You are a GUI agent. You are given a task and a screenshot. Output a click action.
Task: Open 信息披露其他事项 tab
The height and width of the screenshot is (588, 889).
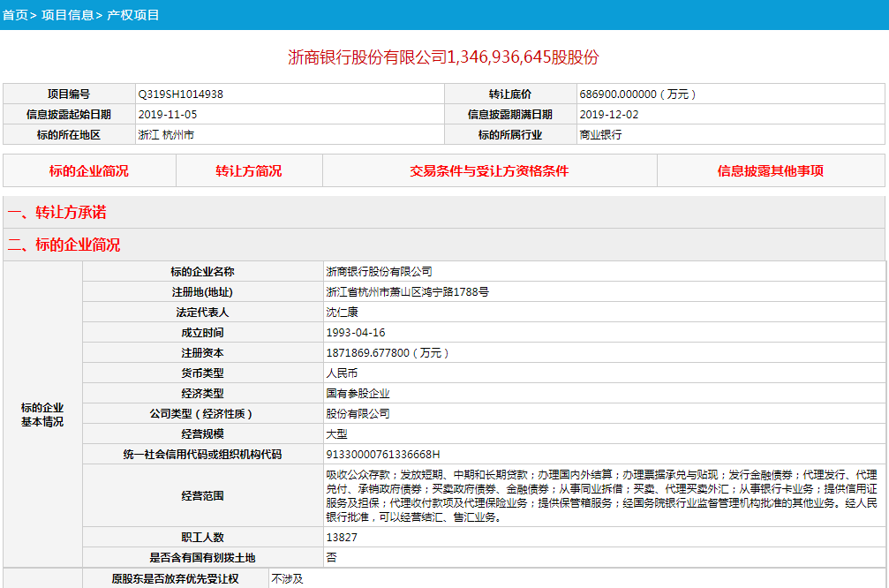[x=771, y=170]
